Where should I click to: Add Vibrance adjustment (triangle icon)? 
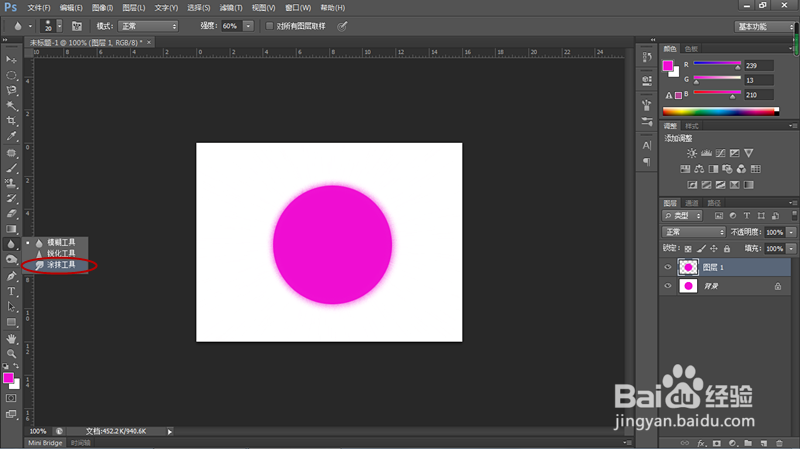[x=748, y=153]
